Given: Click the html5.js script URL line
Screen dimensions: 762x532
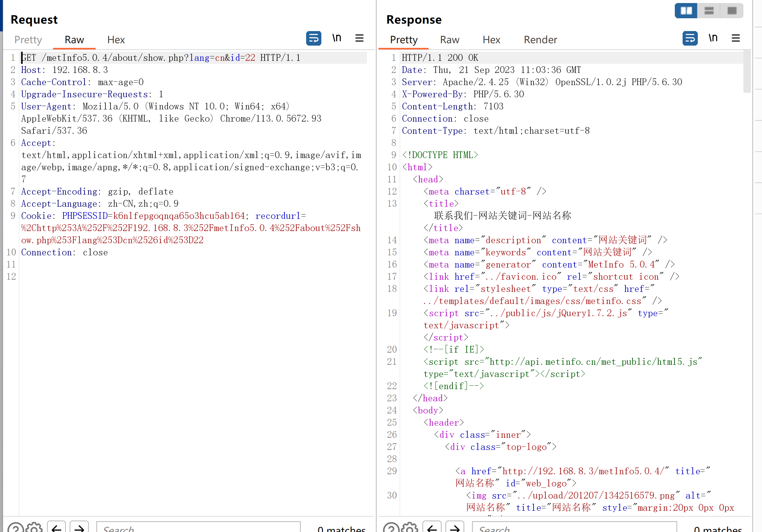Looking at the screenshot, I should click(x=563, y=362).
